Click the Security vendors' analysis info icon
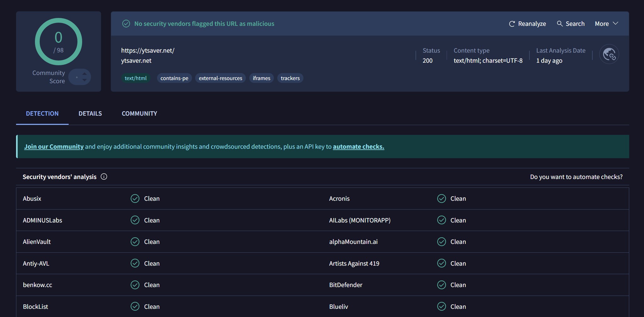This screenshot has width=644, height=317. 104,177
